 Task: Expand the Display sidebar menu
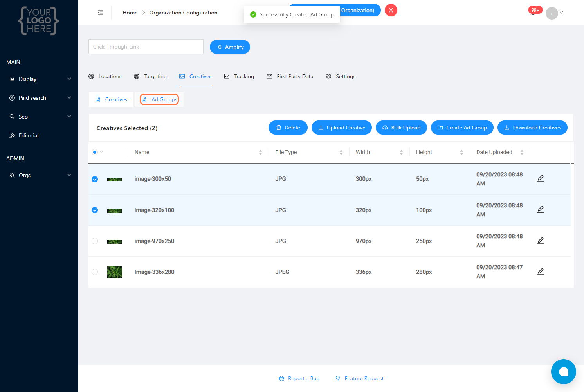(x=39, y=79)
